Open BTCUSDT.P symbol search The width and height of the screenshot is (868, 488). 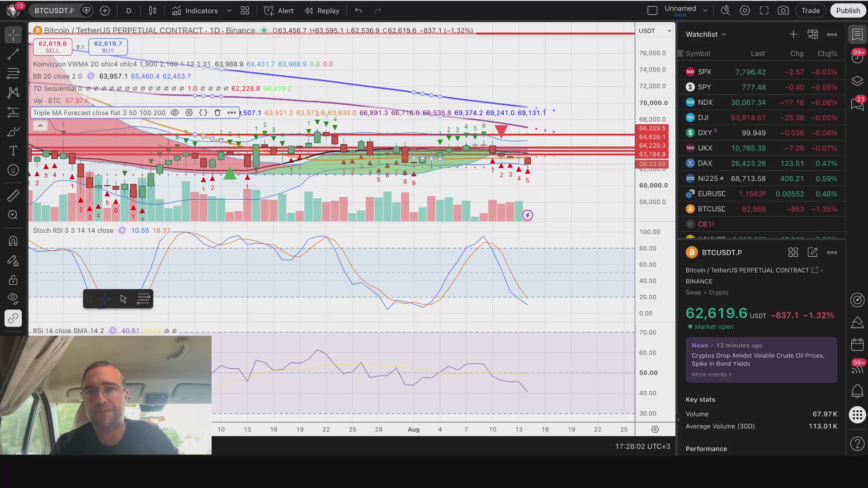[x=55, y=11]
